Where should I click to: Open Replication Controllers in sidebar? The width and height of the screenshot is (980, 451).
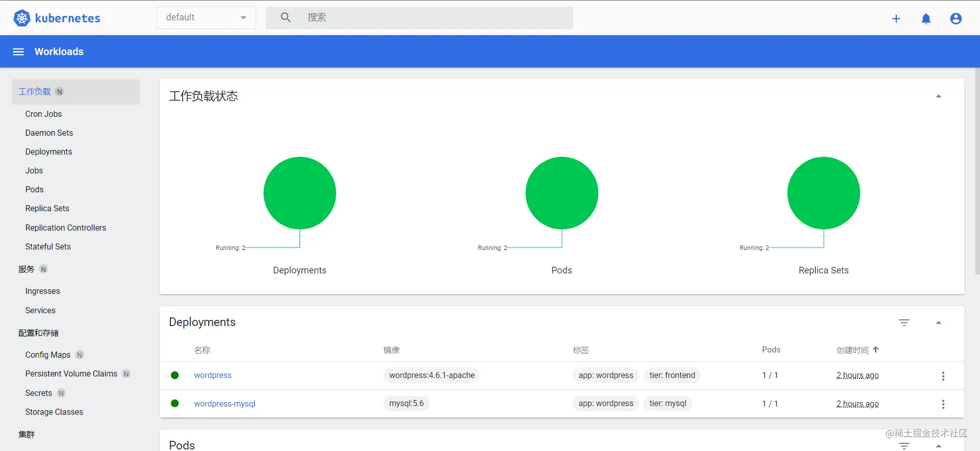coord(66,228)
